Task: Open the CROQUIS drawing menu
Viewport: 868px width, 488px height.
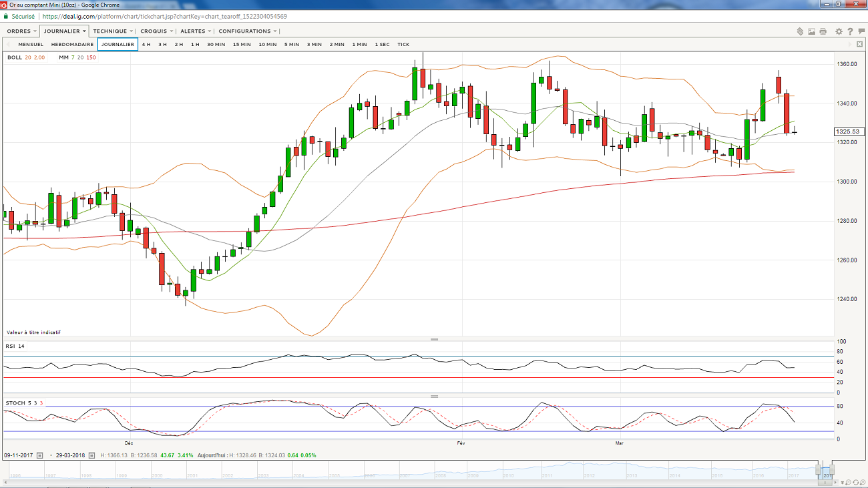Action: [x=156, y=31]
